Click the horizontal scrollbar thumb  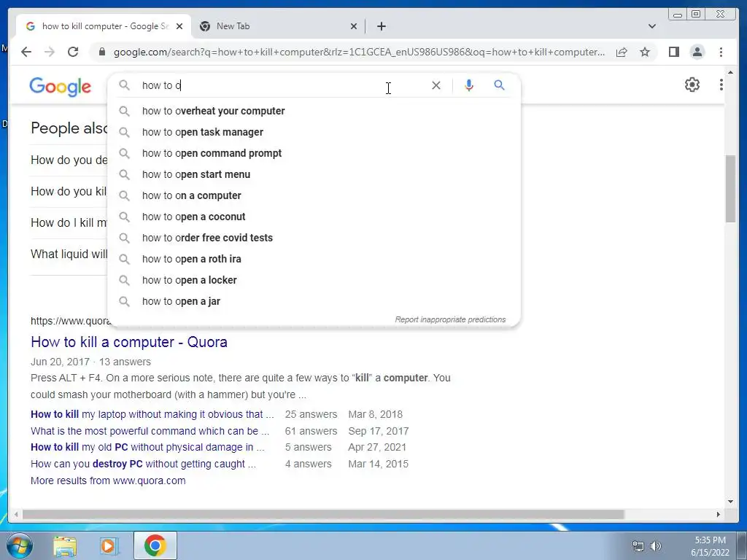tap(323, 515)
